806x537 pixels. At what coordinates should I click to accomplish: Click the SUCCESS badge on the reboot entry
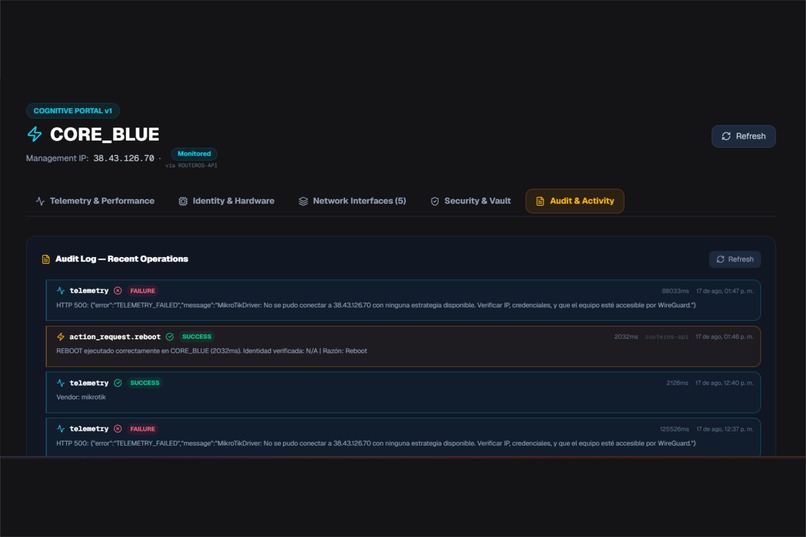click(196, 337)
